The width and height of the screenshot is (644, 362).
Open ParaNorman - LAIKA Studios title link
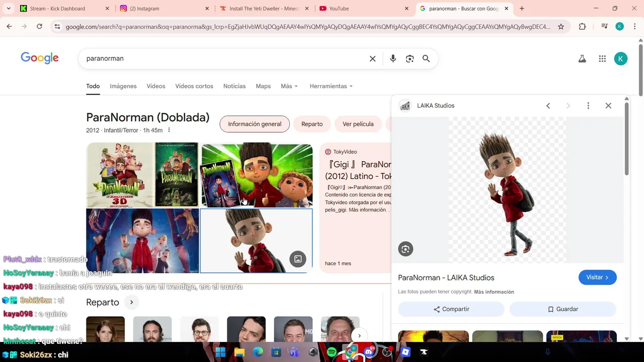(446, 278)
